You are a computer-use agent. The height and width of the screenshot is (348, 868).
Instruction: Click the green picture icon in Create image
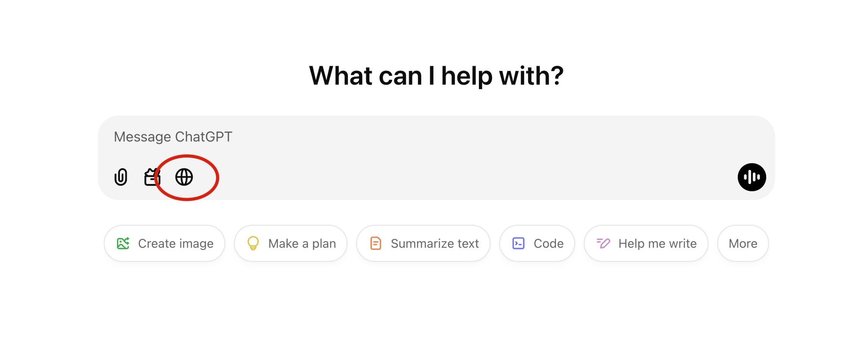coord(123,243)
